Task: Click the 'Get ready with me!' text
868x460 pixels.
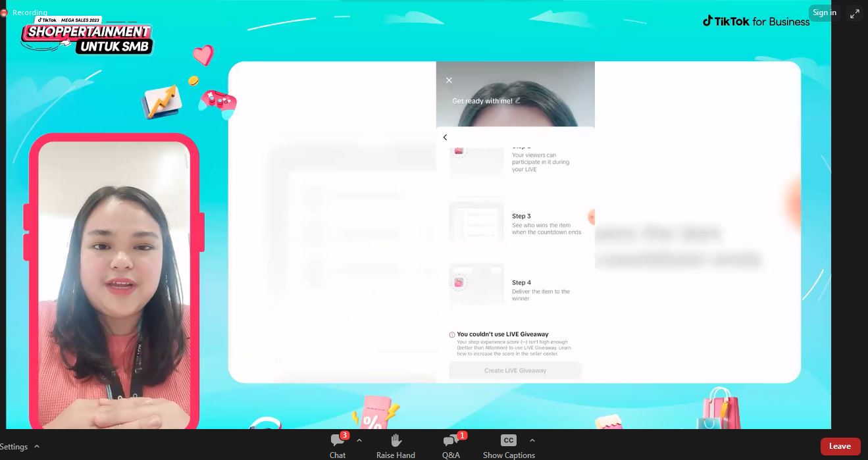Action: pyautogui.click(x=482, y=101)
